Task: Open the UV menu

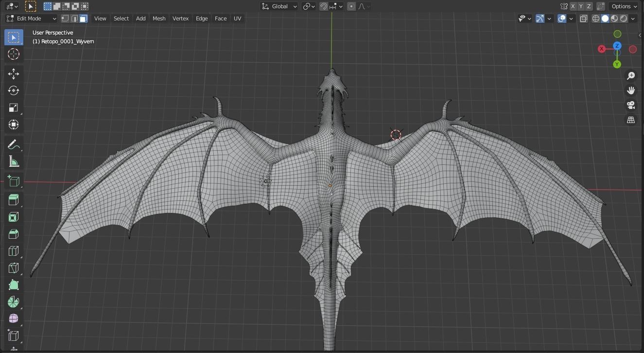Action: click(x=237, y=18)
